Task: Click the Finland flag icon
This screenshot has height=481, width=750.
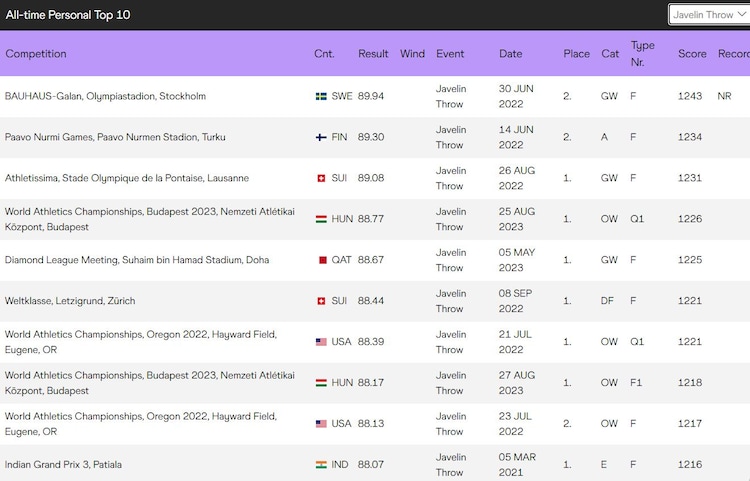Action: coord(321,137)
